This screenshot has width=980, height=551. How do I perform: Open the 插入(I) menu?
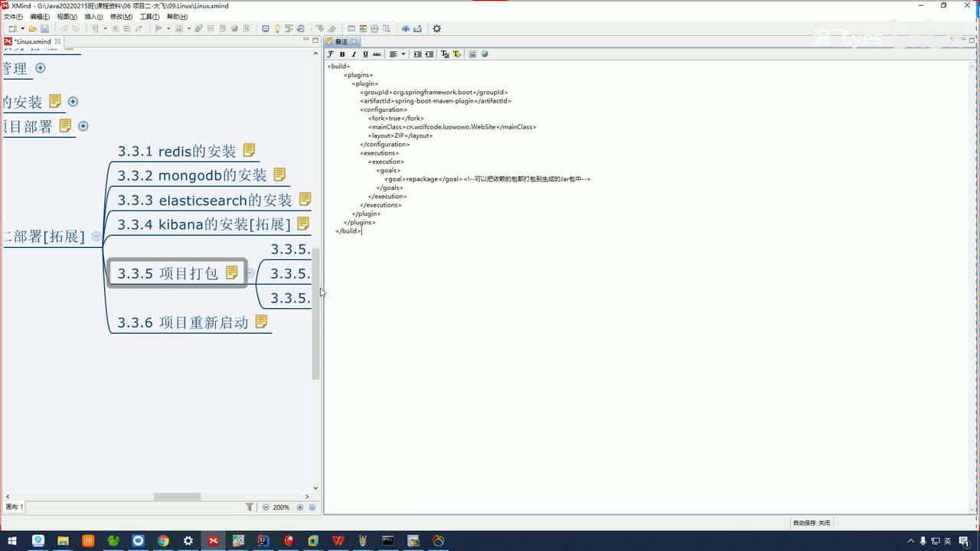click(93, 17)
